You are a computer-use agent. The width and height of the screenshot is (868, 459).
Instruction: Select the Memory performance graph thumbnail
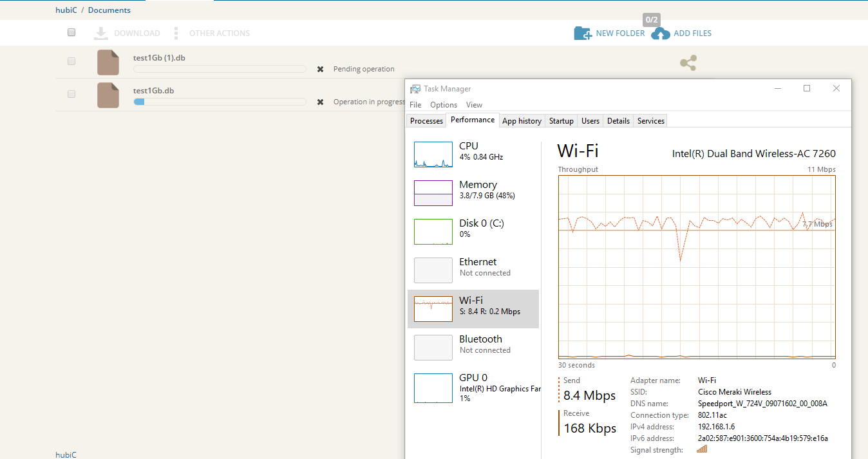pos(433,193)
